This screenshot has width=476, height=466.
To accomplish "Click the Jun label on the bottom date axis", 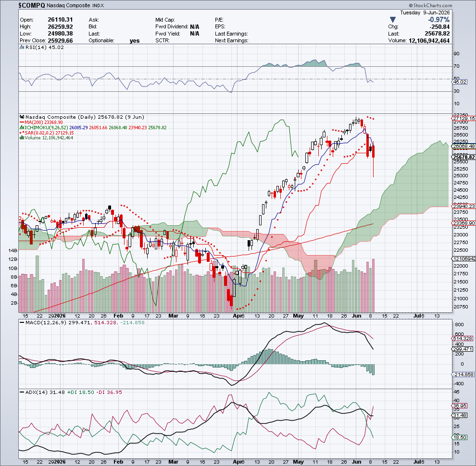I will (x=356, y=462).
